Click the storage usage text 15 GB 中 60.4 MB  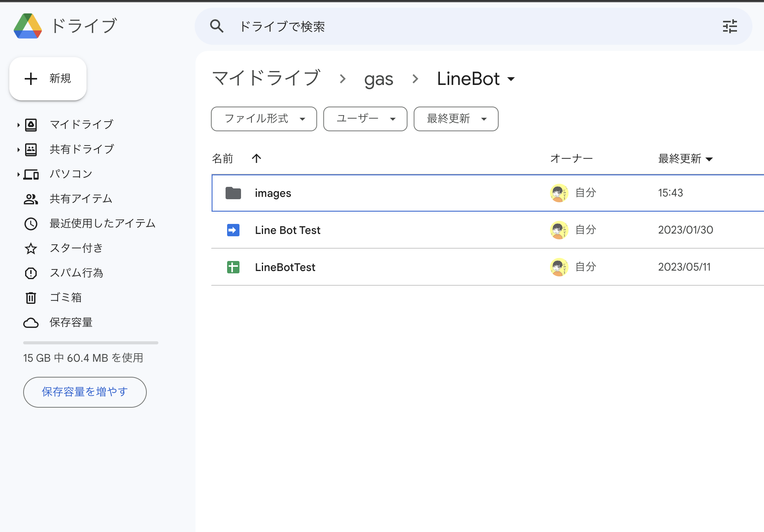click(83, 358)
